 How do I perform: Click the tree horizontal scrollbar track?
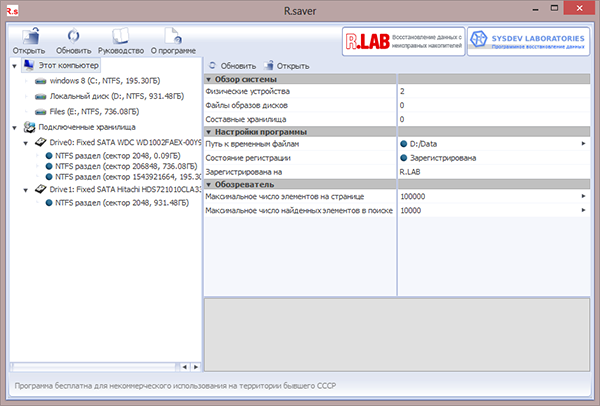click(x=94, y=367)
